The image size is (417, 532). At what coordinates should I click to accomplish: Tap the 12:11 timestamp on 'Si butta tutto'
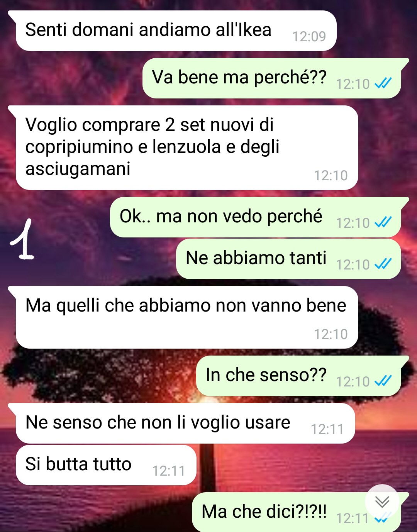pos(168,471)
